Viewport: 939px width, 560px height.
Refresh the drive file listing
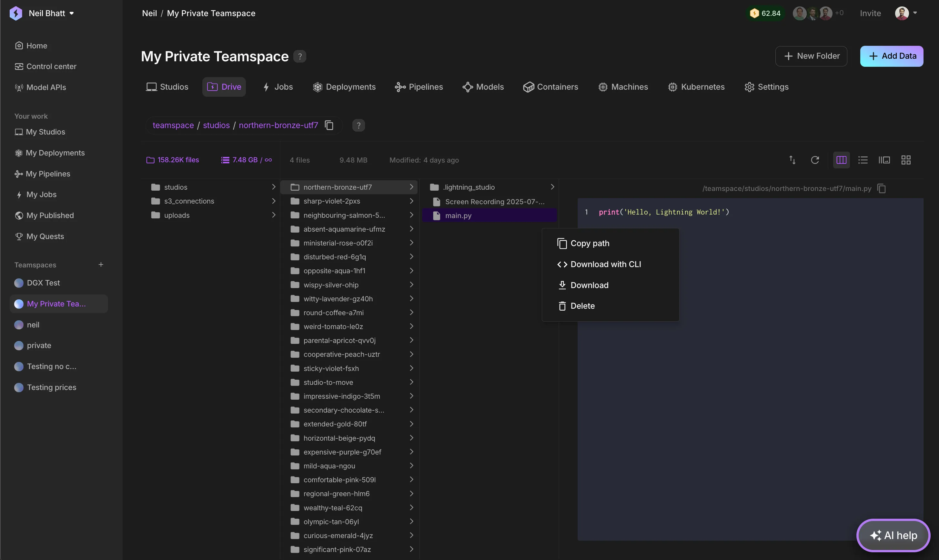click(815, 160)
